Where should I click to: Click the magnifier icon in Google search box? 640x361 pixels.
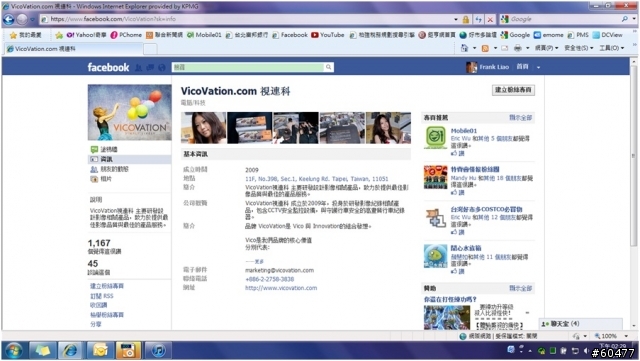click(624, 19)
